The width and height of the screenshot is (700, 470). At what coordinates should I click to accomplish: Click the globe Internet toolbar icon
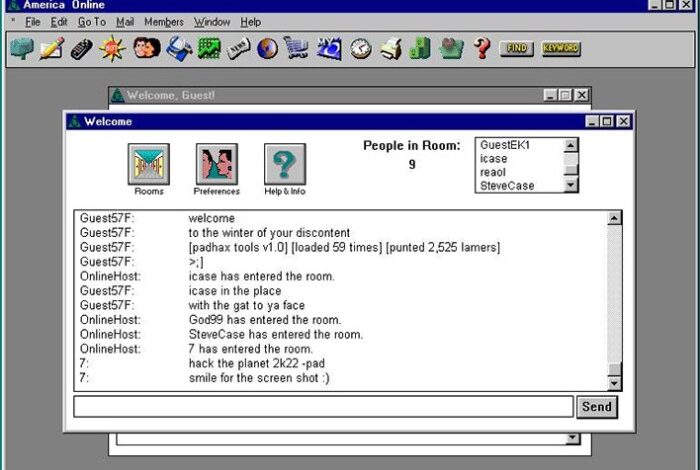267,48
